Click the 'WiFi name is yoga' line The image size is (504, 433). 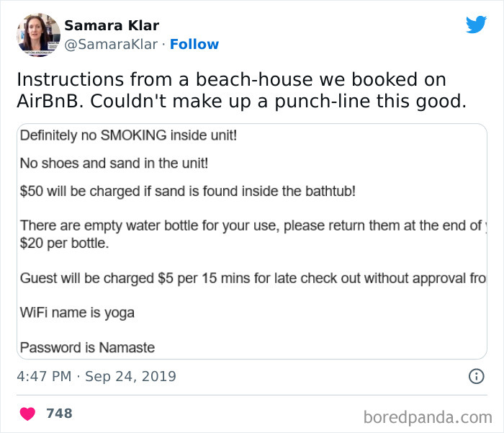tap(77, 313)
